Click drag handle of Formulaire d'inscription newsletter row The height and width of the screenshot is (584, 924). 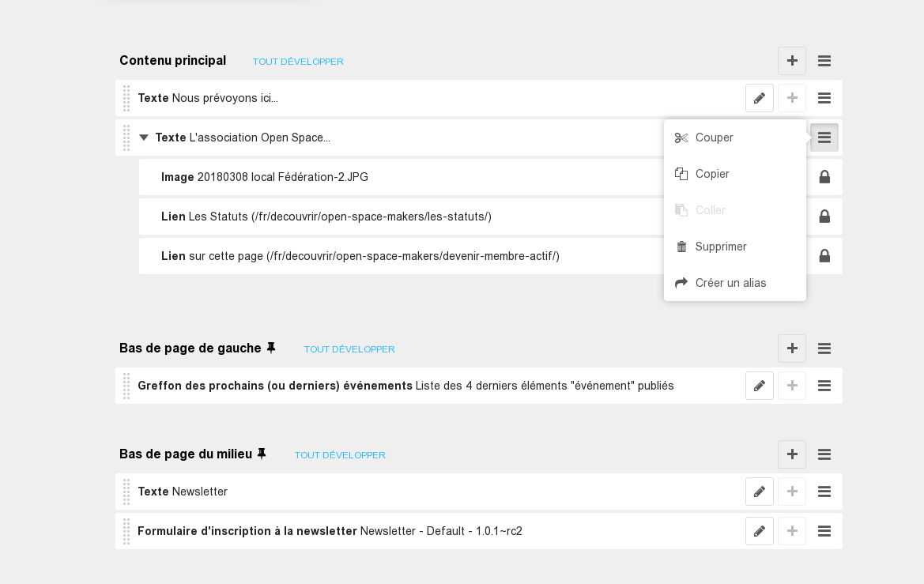126,531
